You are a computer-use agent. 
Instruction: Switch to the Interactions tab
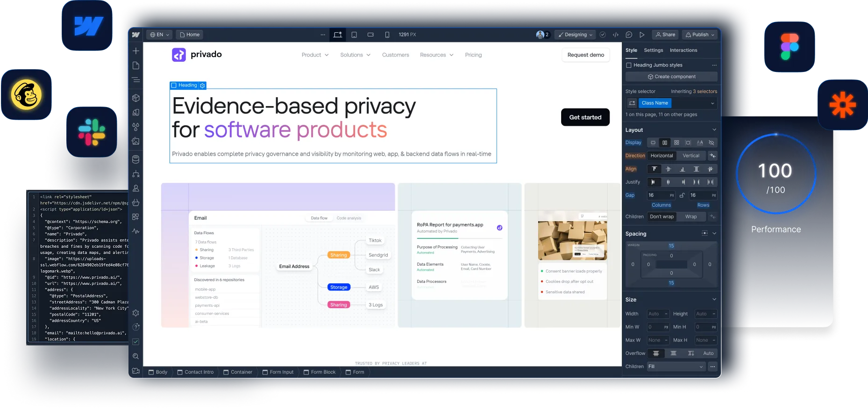[683, 50]
